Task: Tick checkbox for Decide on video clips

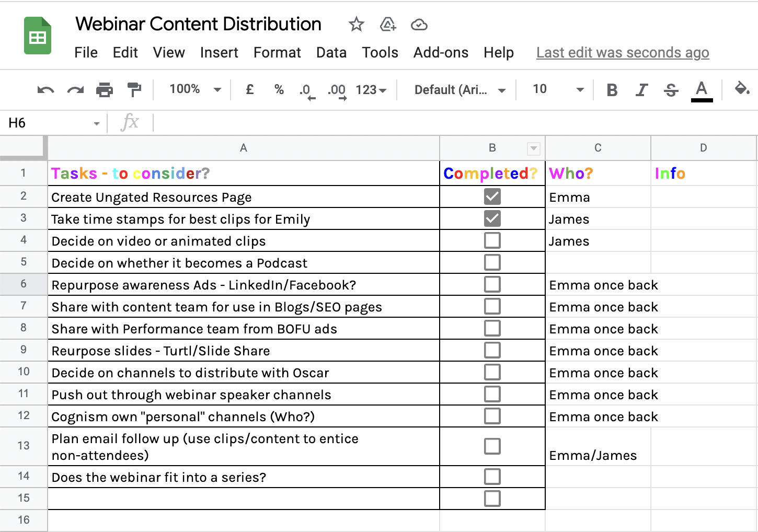Action: [x=492, y=241]
